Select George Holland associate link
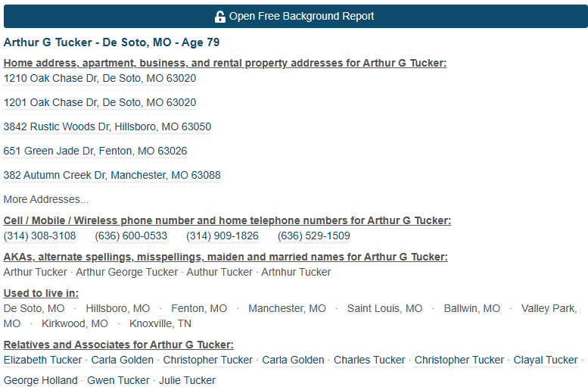 pos(41,380)
